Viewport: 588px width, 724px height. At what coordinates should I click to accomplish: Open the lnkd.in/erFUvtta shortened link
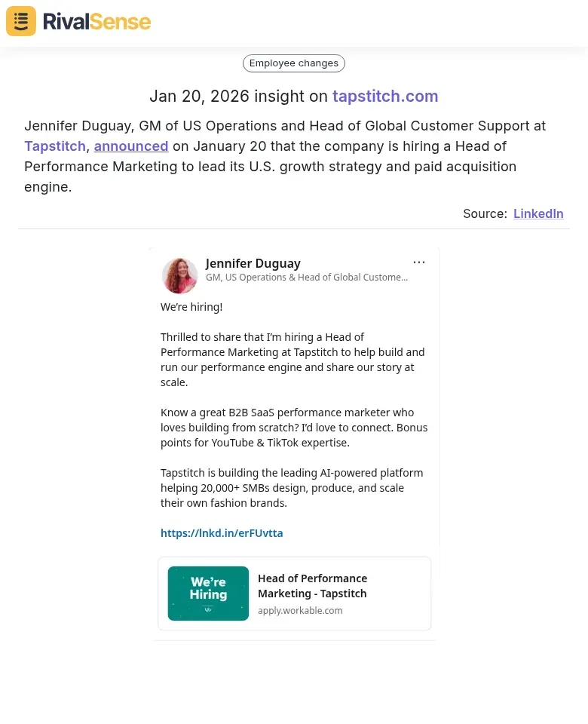point(222,533)
